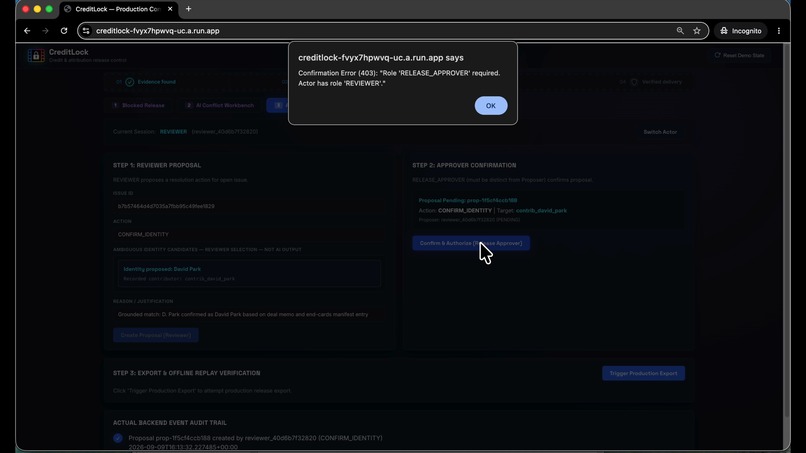Click the Step 3 Export & Offline Replay heading
The width and height of the screenshot is (806, 453).
(x=187, y=373)
